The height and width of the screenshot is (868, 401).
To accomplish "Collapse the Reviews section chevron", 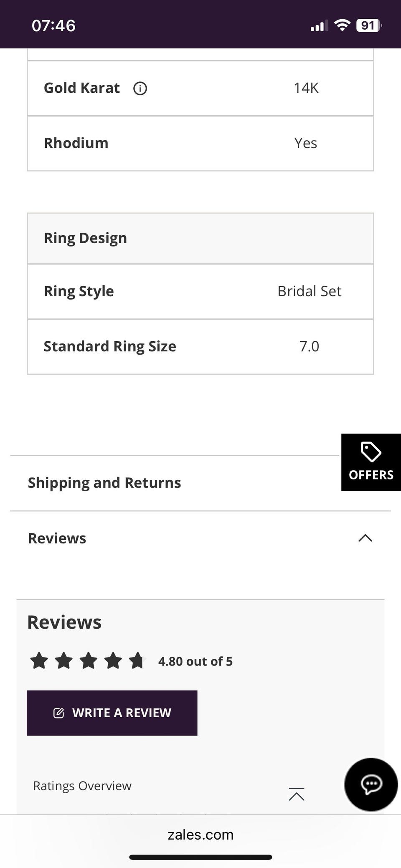I will [365, 538].
